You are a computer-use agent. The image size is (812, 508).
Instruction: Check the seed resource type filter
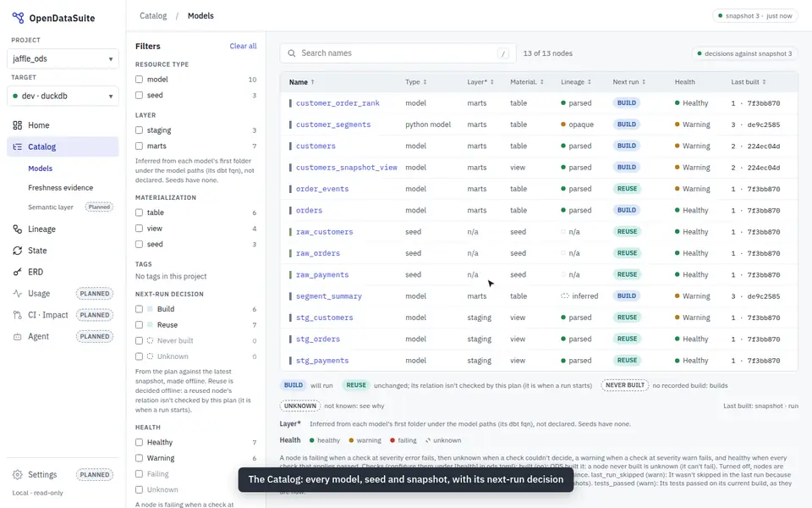(139, 96)
